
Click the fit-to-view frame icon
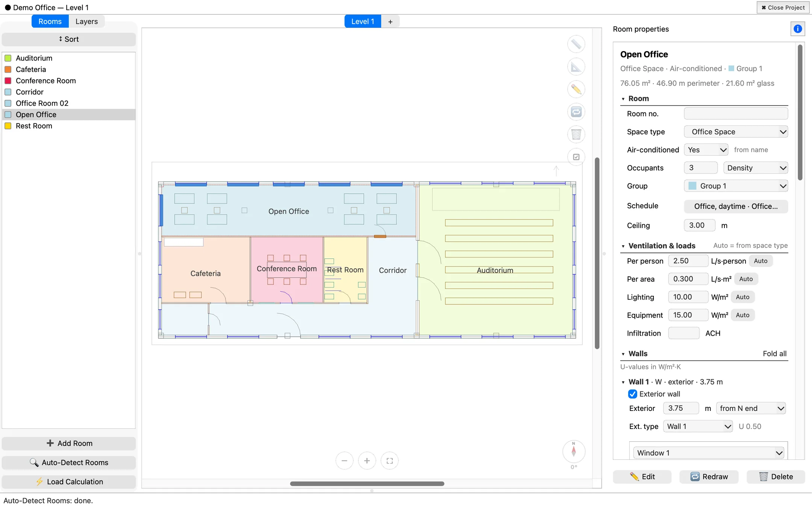389,461
